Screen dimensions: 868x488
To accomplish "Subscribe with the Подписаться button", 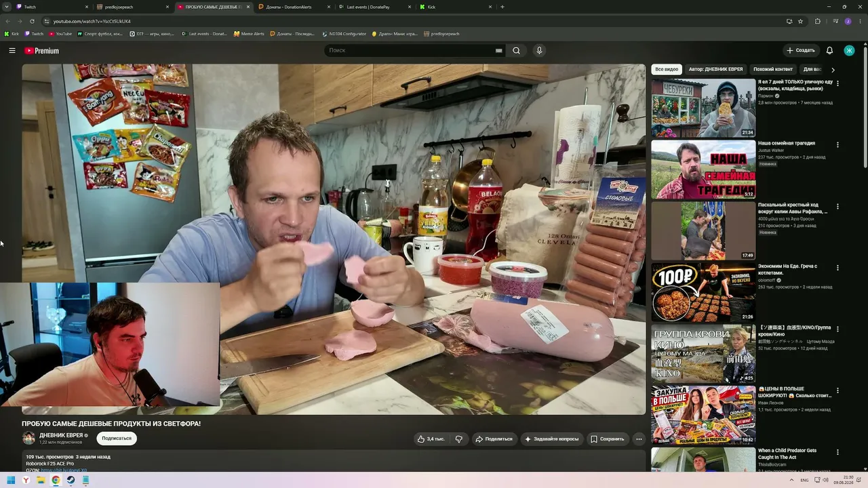I will (117, 439).
